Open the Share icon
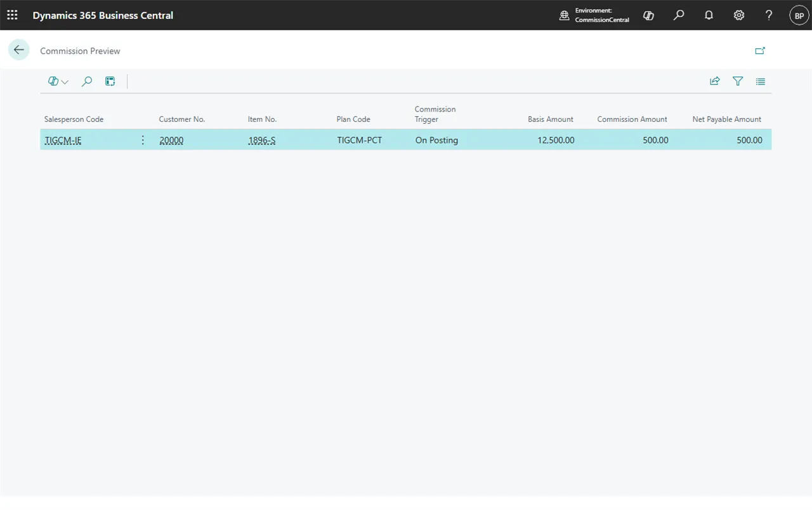Screen dimensions: 812x510 [x=715, y=81]
